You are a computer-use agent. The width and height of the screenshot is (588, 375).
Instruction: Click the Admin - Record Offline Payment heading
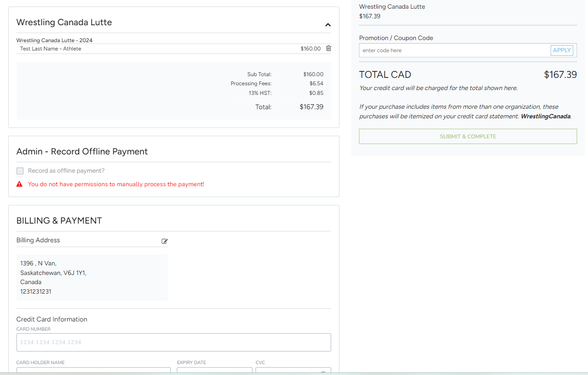coord(82,151)
